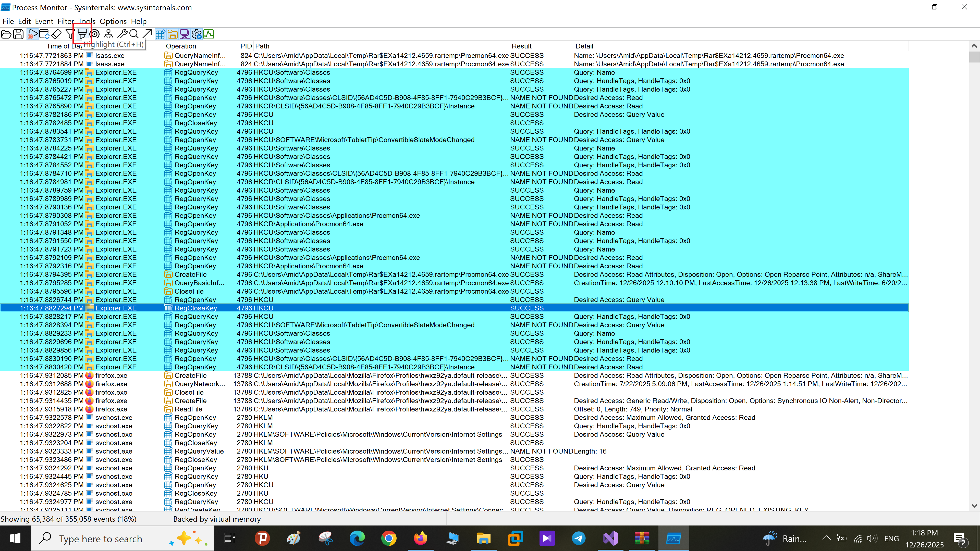This screenshot has height=551, width=980.
Task: Click the vertical scrollbar down arrow
Action: [x=974, y=506]
